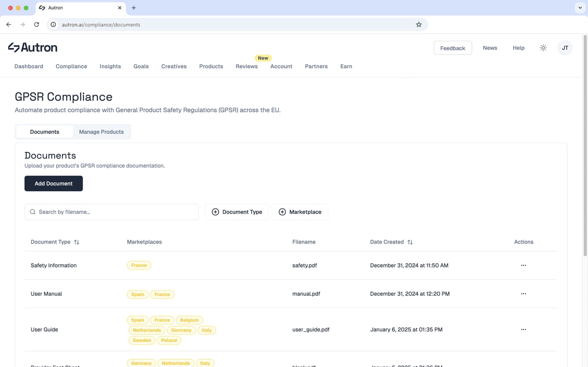Click the browser back arrow
588x367 pixels.
[x=9, y=24]
